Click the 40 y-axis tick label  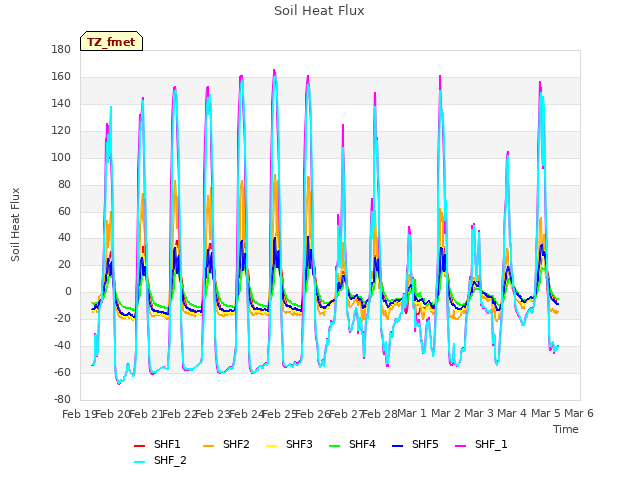[x=64, y=238]
